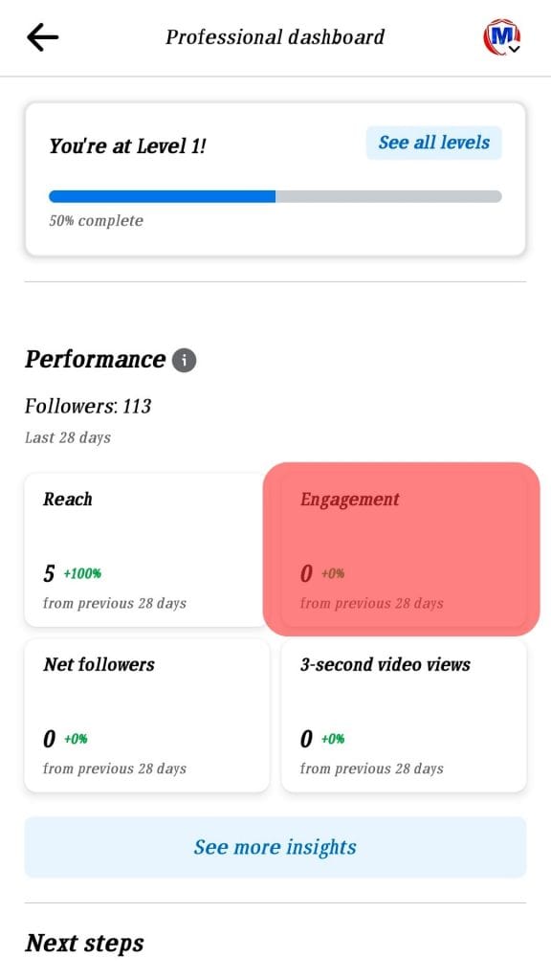Click See all levels

click(433, 142)
